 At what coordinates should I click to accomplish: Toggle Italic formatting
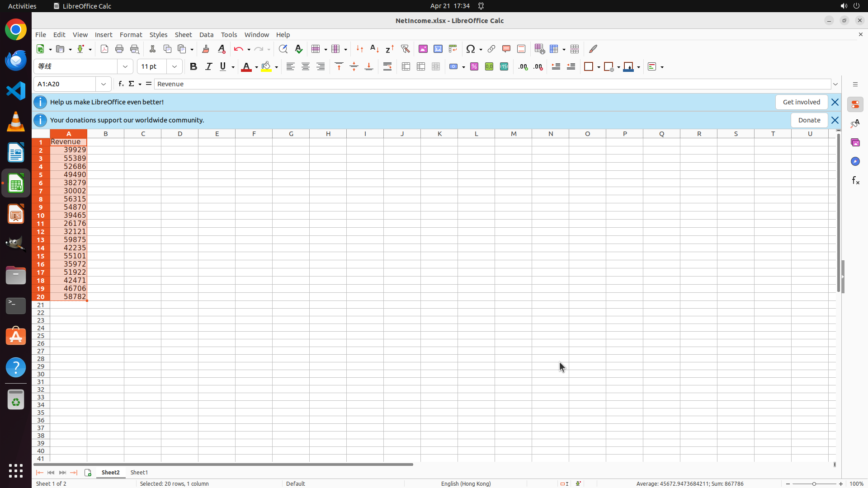(208, 67)
